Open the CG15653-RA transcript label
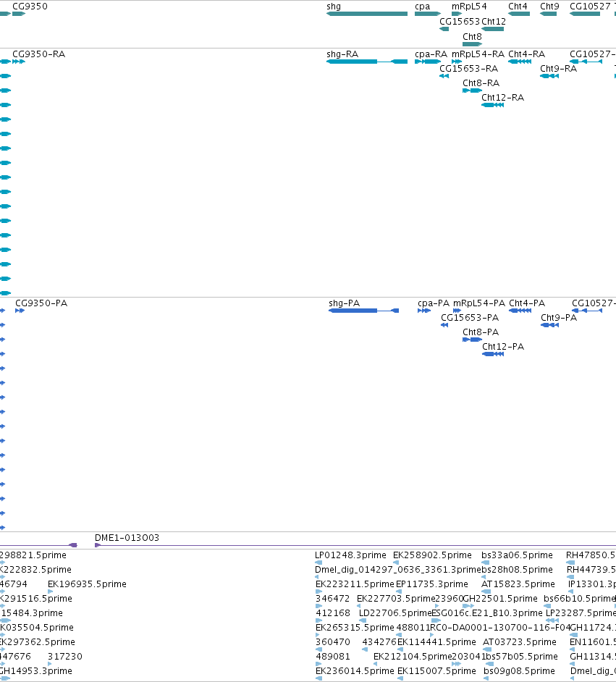Viewport: 616px width, 682px height. tap(469, 69)
